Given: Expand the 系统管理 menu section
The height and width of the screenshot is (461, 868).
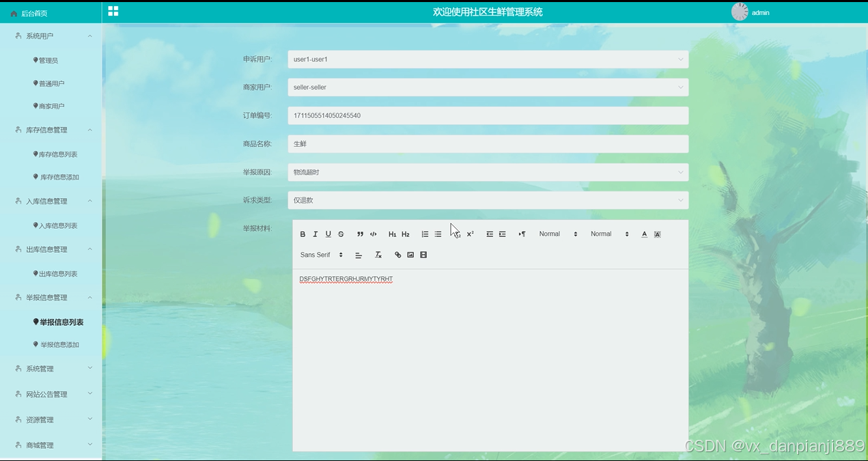Looking at the screenshot, I should (x=51, y=369).
